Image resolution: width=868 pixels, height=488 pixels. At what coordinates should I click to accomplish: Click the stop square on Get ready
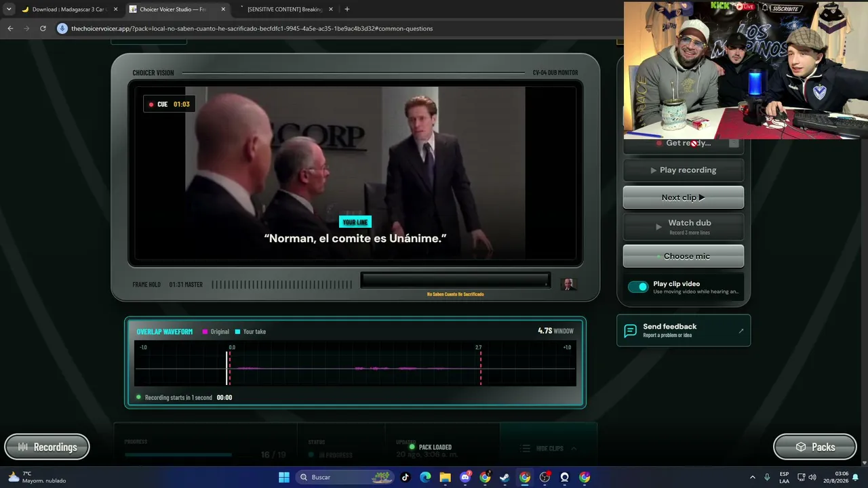[734, 143]
